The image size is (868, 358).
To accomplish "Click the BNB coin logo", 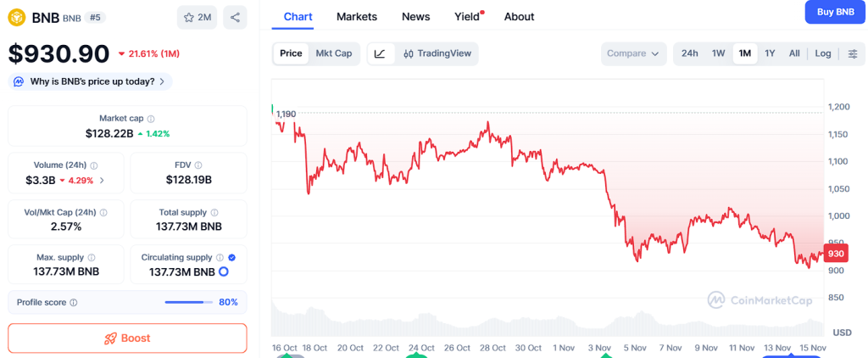I will coord(16,16).
